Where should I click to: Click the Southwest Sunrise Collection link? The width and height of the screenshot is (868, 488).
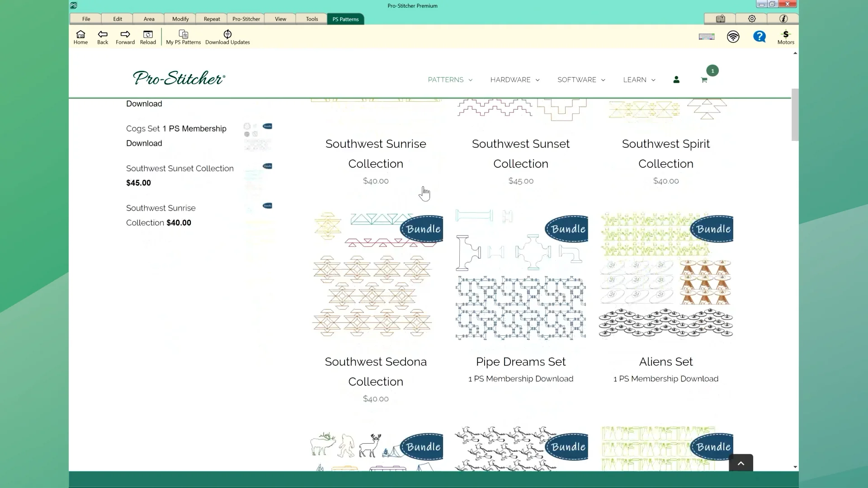point(376,154)
